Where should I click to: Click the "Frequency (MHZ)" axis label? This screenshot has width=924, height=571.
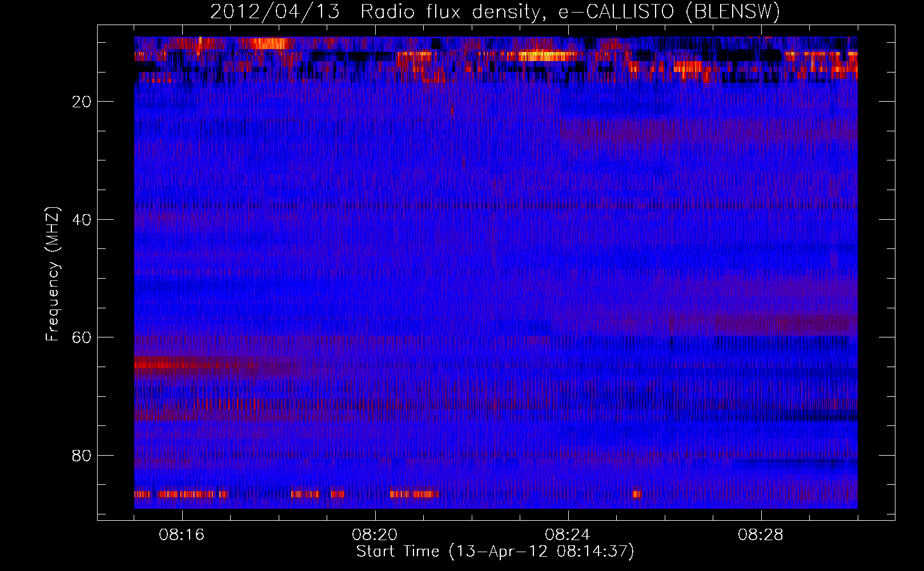[x=53, y=274]
